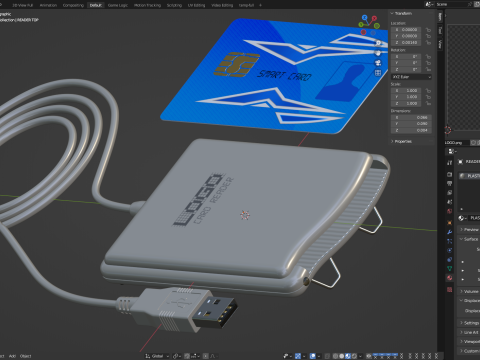The height and width of the screenshot is (360, 480).
Task: Toggle the Location X lock
Action: [428, 30]
